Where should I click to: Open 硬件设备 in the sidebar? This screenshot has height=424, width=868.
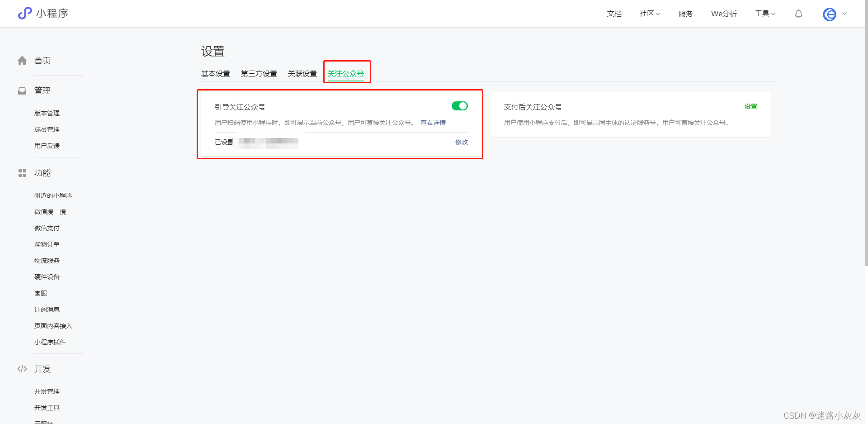[47, 277]
